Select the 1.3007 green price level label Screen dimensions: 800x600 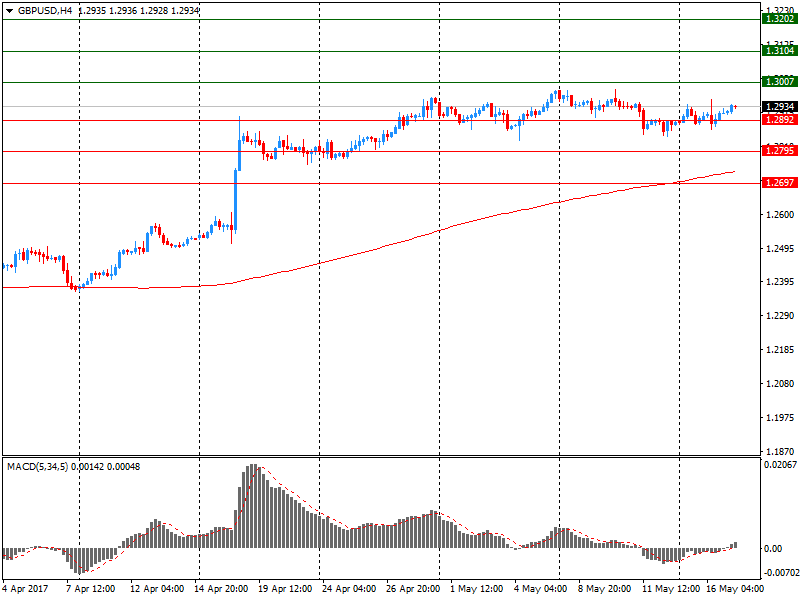[x=780, y=82]
